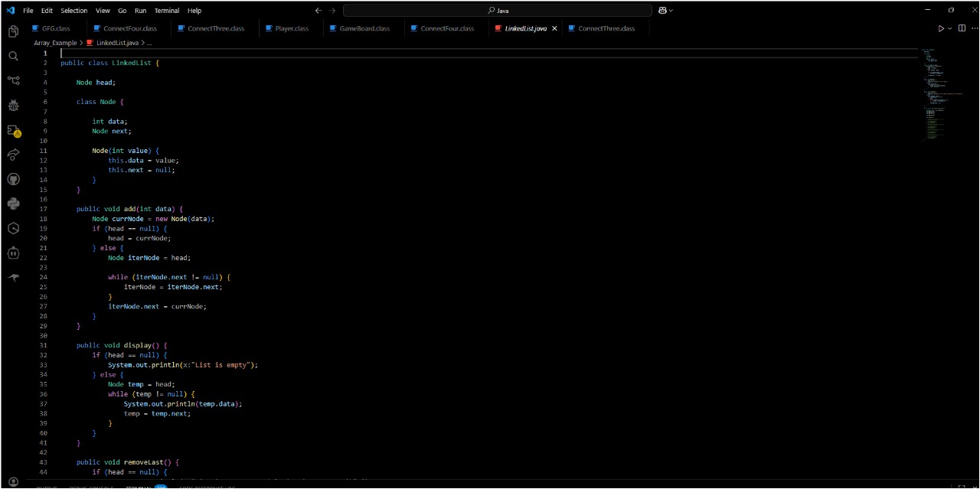980x489 pixels.
Task: Open the Selection menu
Action: tap(74, 11)
